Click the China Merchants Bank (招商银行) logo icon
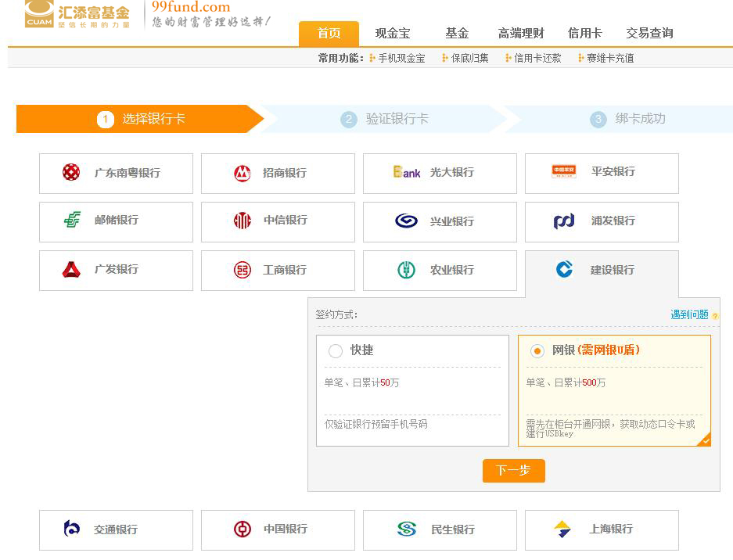This screenshot has height=560, width=733. 242,173
